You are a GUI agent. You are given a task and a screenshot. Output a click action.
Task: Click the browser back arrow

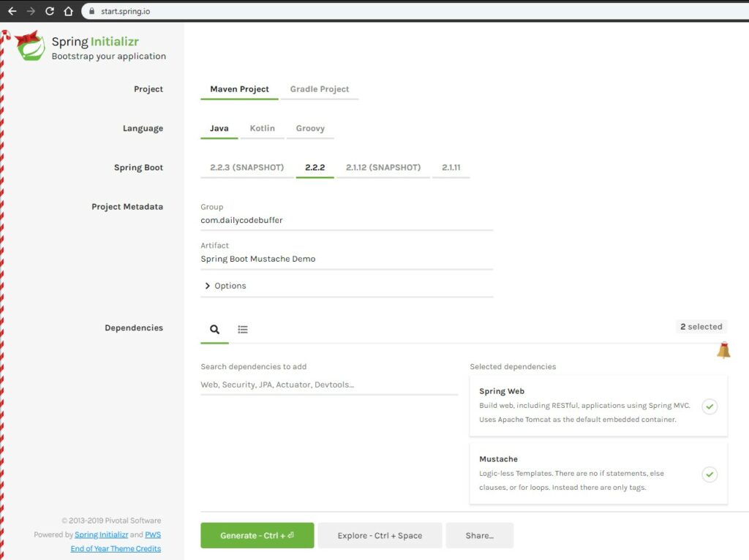click(x=12, y=11)
